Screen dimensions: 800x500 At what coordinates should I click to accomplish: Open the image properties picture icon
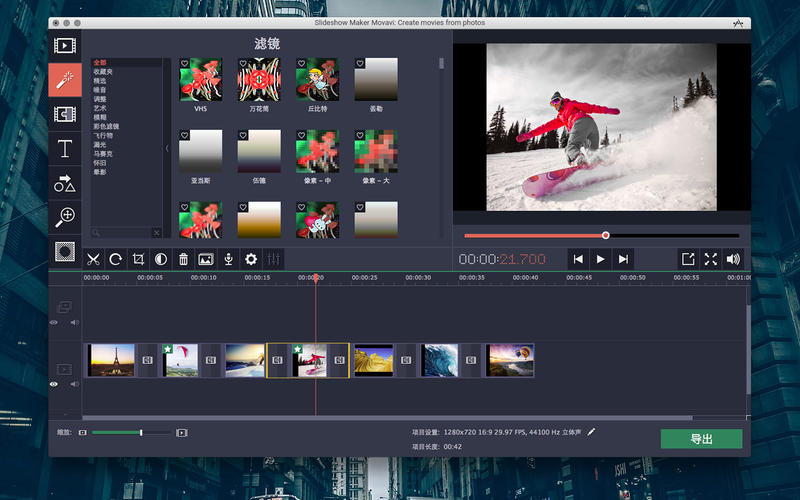point(206,259)
